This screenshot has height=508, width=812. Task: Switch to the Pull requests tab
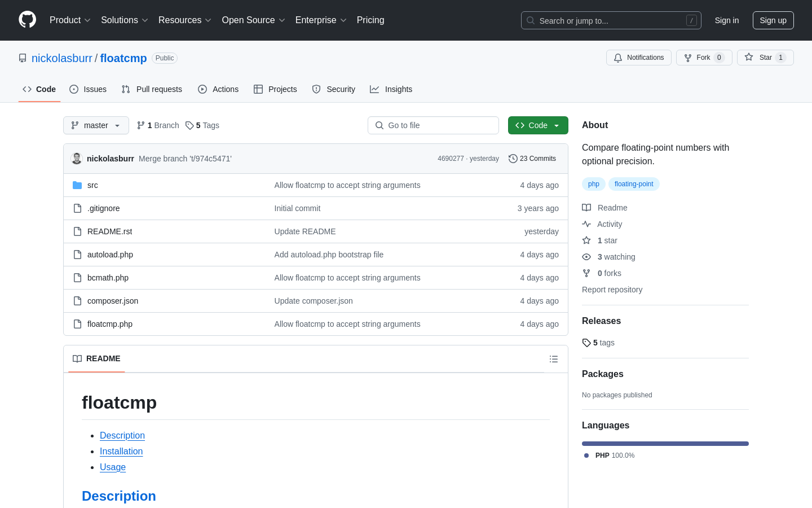(x=152, y=89)
